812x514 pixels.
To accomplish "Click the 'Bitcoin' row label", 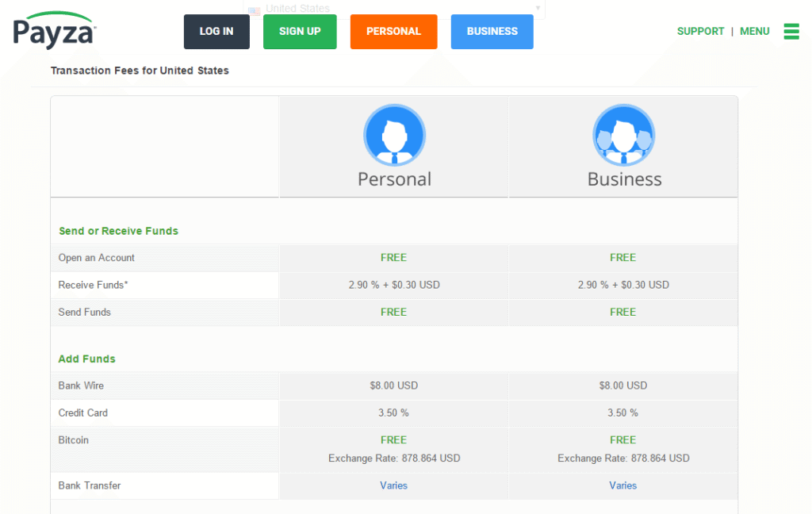I will [x=74, y=440].
